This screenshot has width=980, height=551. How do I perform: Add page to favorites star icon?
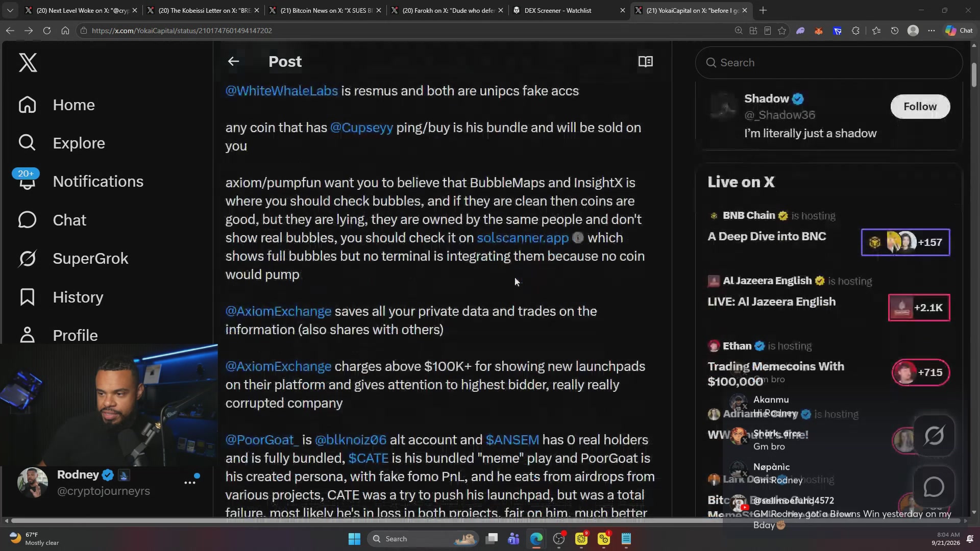(x=782, y=31)
